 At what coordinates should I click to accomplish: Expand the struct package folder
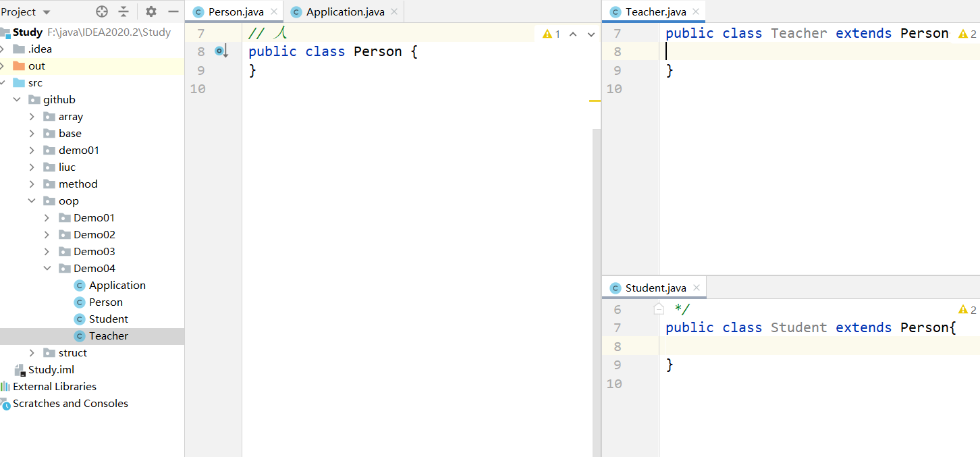pos(32,353)
